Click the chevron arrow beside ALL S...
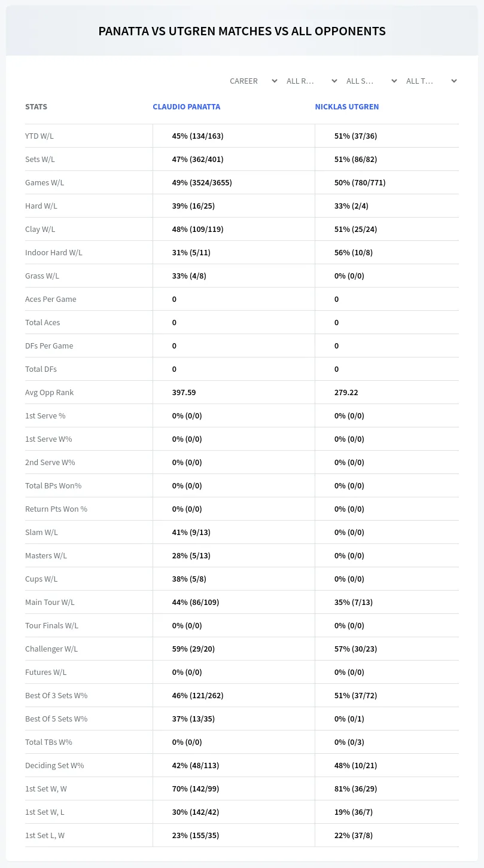Viewport: 484px width, 868px height. [394, 81]
